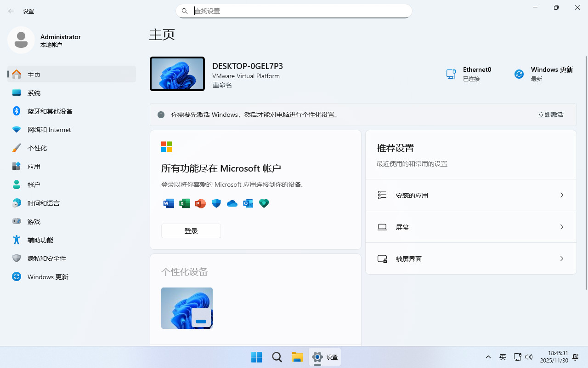This screenshot has width=588, height=368.
Task: Select the Outlook icon
Action: coord(248,203)
